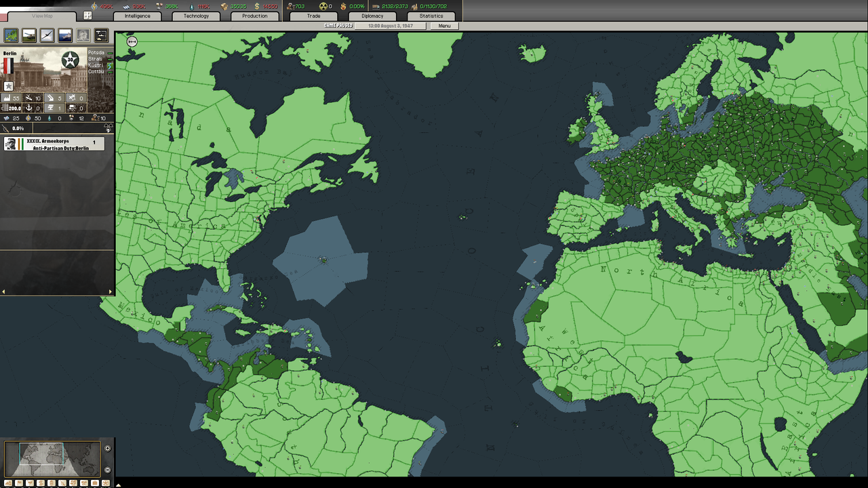
Task: Click the supplies crate icon in top bar
Action: pos(224,6)
